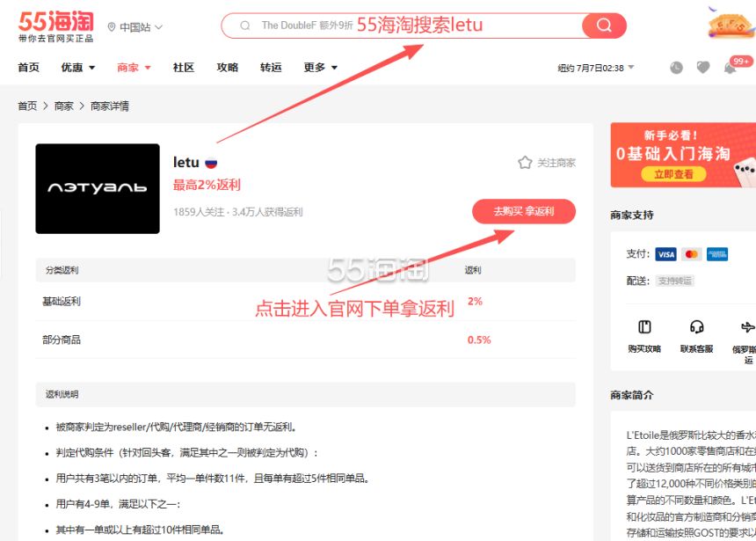This screenshot has height=541, width=756.
Task: Open the heart favorites icon
Action: (703, 68)
